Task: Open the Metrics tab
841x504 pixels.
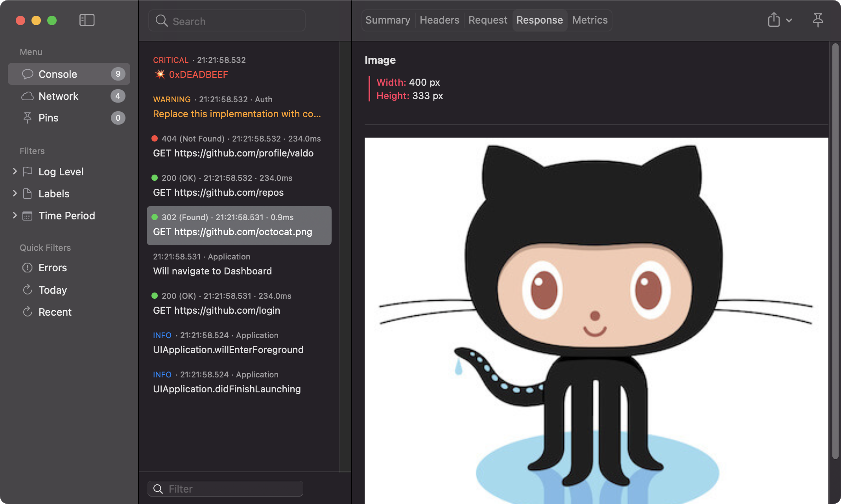Action: 590,20
